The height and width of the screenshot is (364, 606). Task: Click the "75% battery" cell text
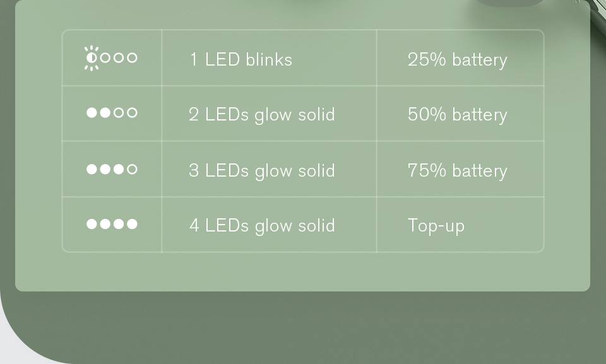pos(457,171)
